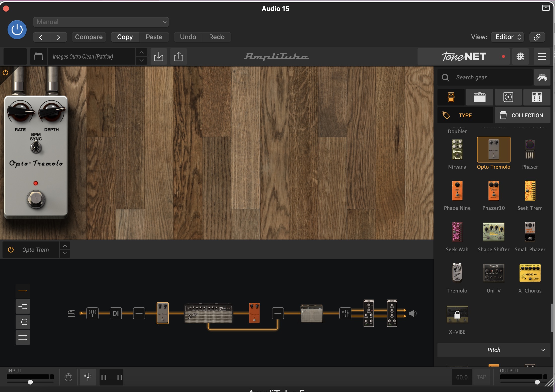
Task: Open the Manual preset dropdown
Action: tap(101, 22)
